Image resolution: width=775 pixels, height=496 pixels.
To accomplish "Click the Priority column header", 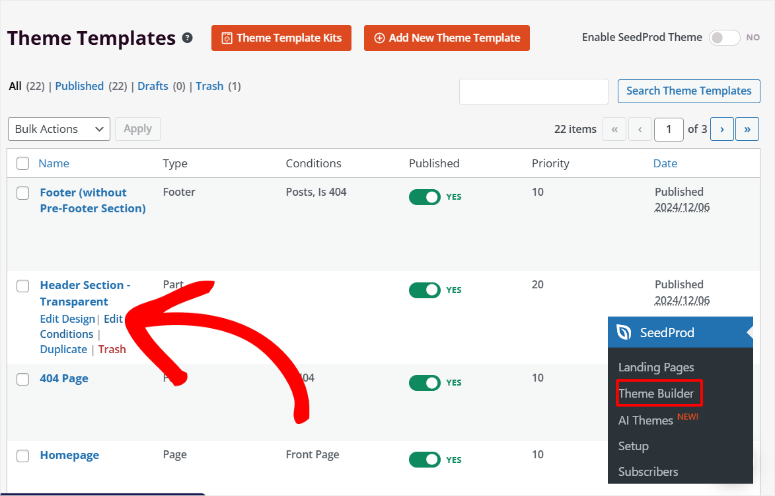I will click(551, 164).
